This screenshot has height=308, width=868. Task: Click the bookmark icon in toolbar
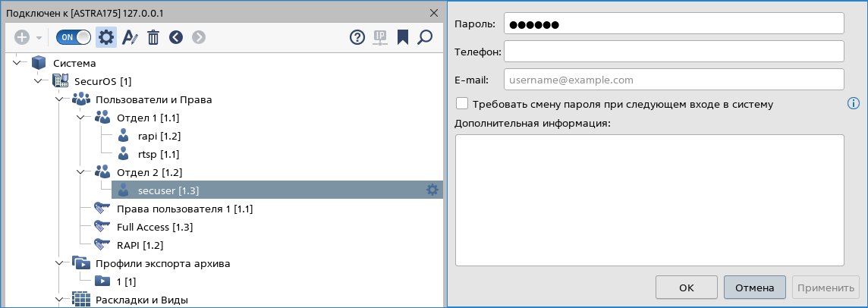[x=402, y=37]
